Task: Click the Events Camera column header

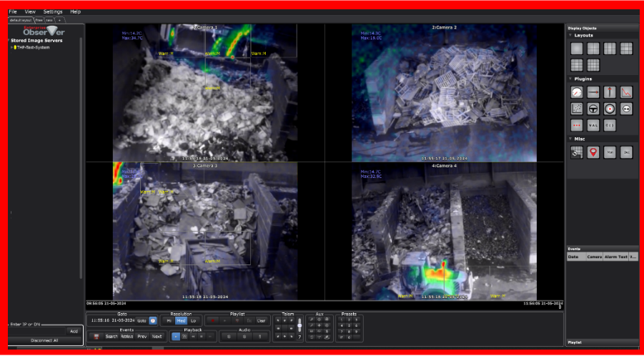Action: click(595, 257)
